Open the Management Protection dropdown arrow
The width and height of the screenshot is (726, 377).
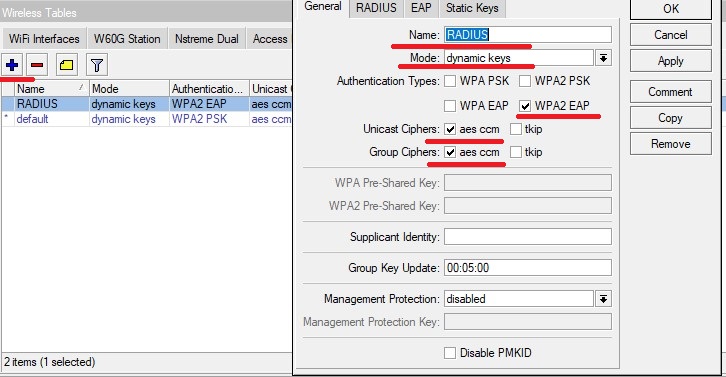tap(603, 299)
